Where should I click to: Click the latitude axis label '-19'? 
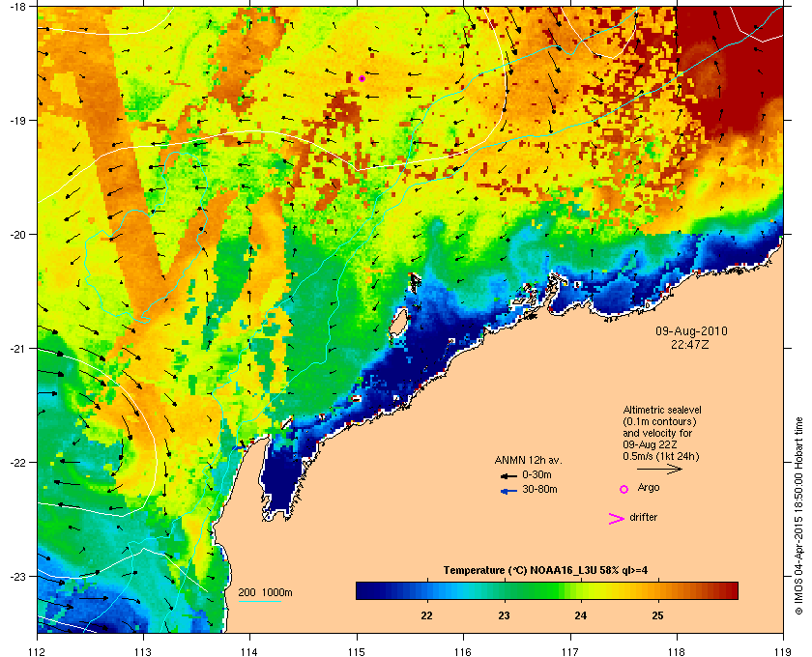click(x=16, y=120)
